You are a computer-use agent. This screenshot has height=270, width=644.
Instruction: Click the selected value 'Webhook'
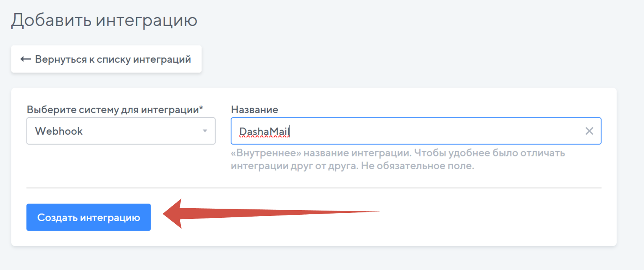(59, 131)
